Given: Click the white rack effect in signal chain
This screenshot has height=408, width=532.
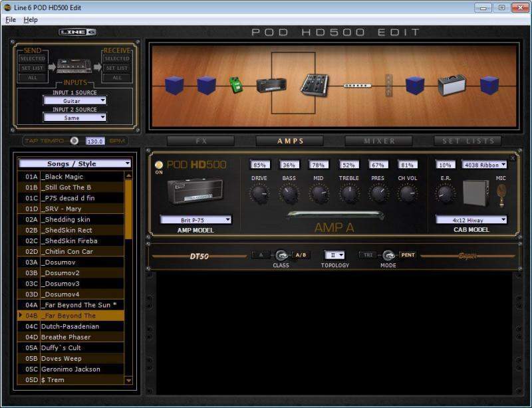Looking at the screenshot, I should coord(357,85).
